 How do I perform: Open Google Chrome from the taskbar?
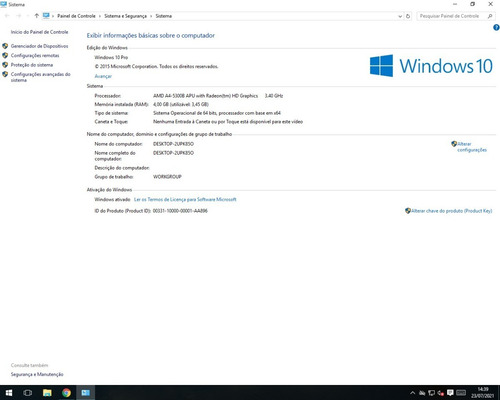[x=66, y=393]
